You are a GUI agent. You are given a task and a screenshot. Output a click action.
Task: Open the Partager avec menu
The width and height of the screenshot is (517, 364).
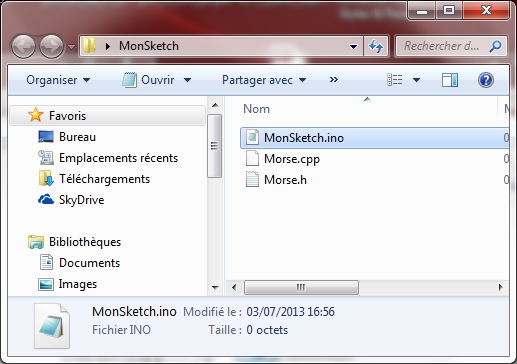(264, 80)
